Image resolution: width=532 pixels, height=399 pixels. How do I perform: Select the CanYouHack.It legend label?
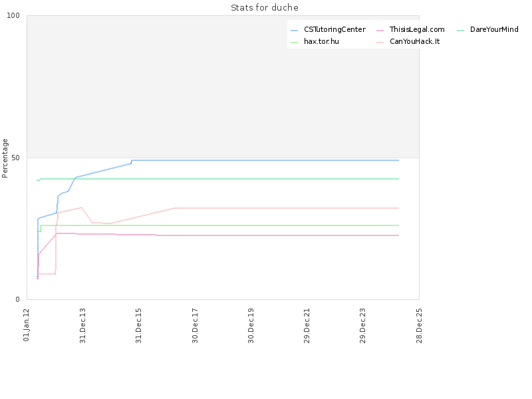point(414,41)
